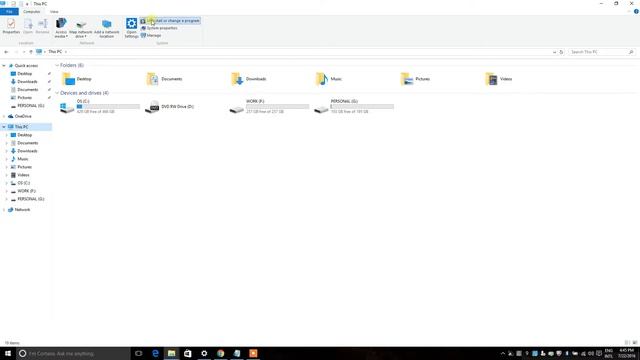Screen dimensions: 640x360
Task: Select the PERSONAL (G:) drive in main pane
Action: click(x=354, y=106)
